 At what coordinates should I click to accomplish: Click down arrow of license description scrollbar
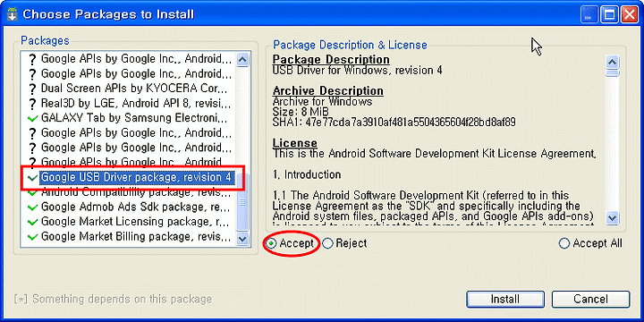tap(613, 217)
